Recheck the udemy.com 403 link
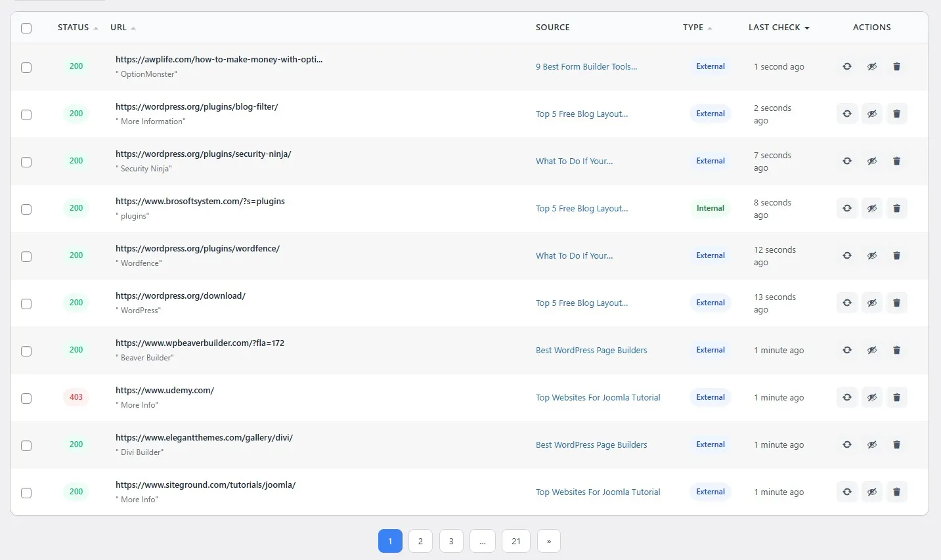This screenshot has width=941, height=560. [x=847, y=397]
